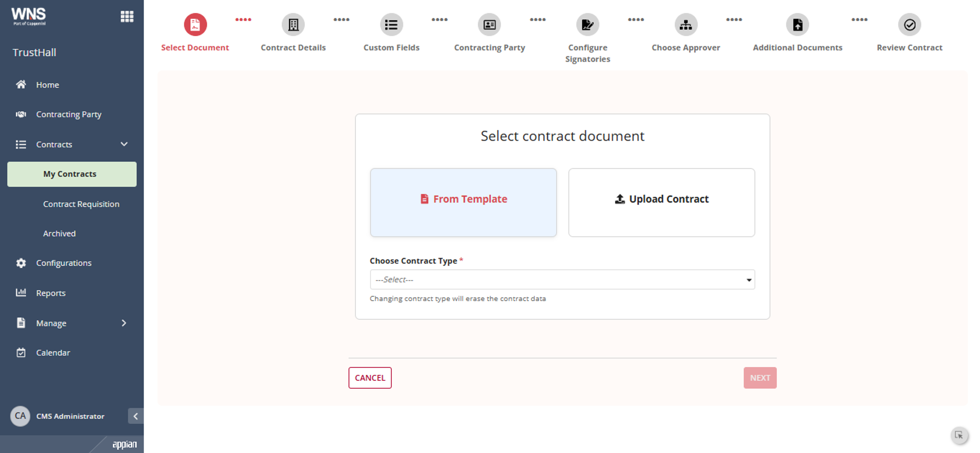Click the upload icon in Upload Contract
This screenshot has width=980, height=453.
click(620, 199)
